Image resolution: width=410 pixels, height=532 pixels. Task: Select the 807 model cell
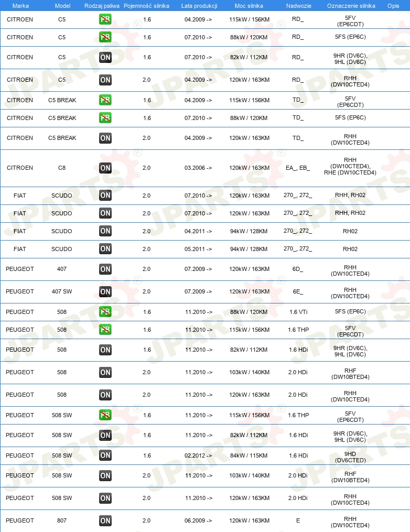click(62, 520)
